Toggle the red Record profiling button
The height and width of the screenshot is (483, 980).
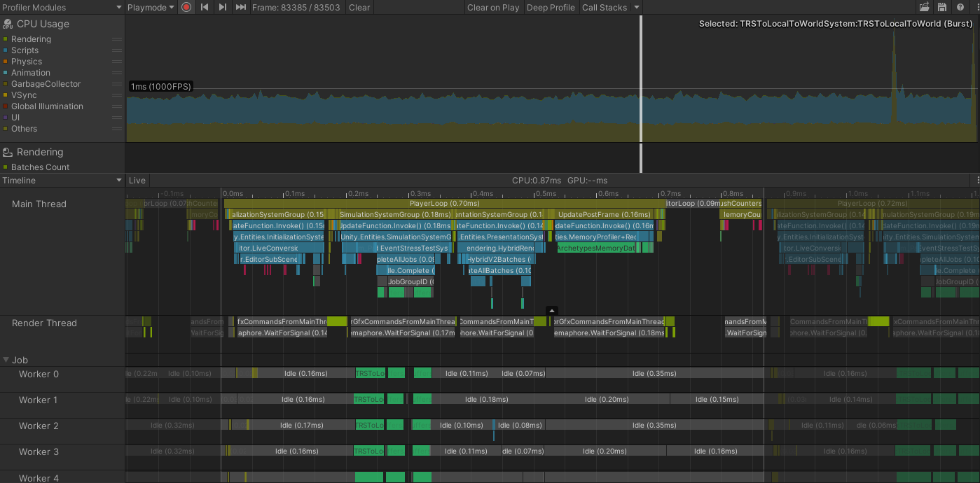tap(186, 7)
